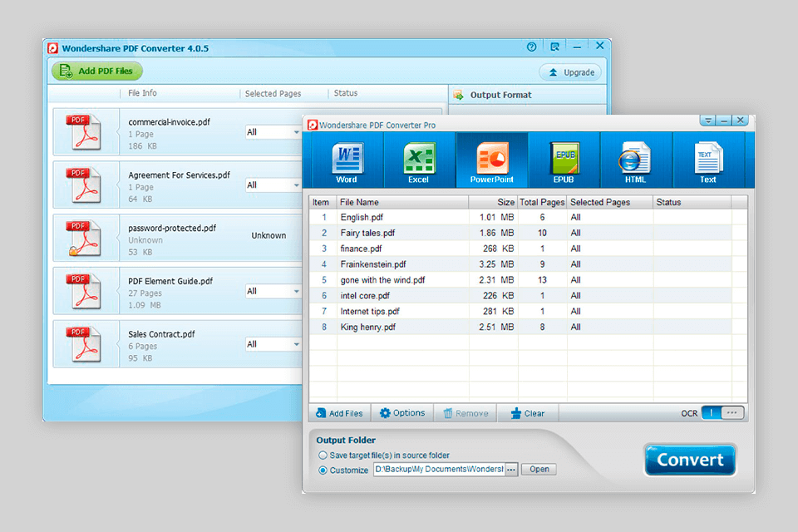Click Item column header
Screen dimensions: 798x532
tap(321, 202)
